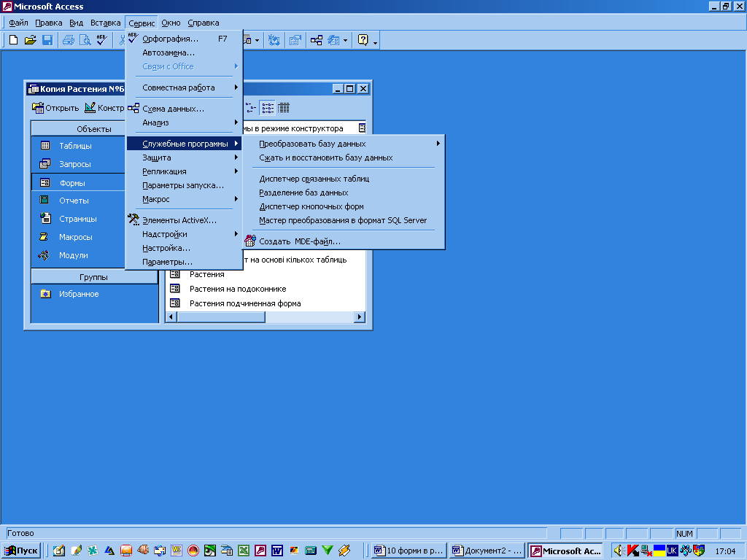
Task: Expand Репликация submenu
Action: 184,171
